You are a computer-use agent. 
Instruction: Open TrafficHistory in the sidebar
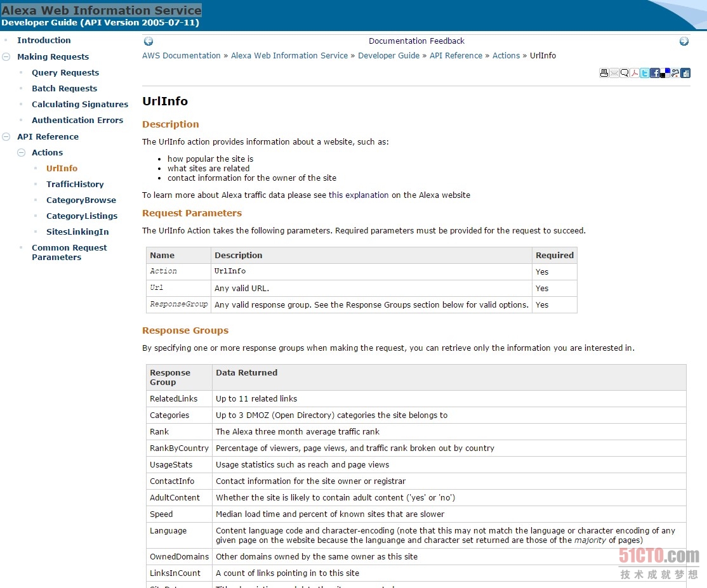tap(75, 185)
